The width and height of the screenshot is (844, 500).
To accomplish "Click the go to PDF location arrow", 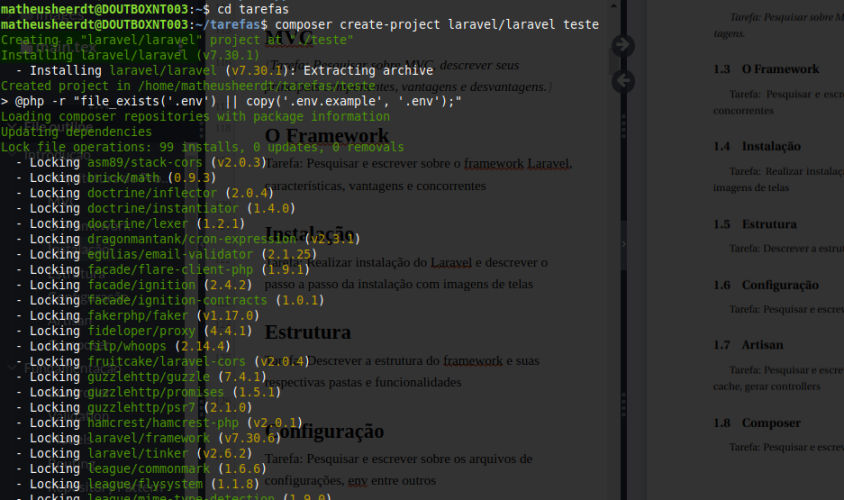I will coord(623,45).
